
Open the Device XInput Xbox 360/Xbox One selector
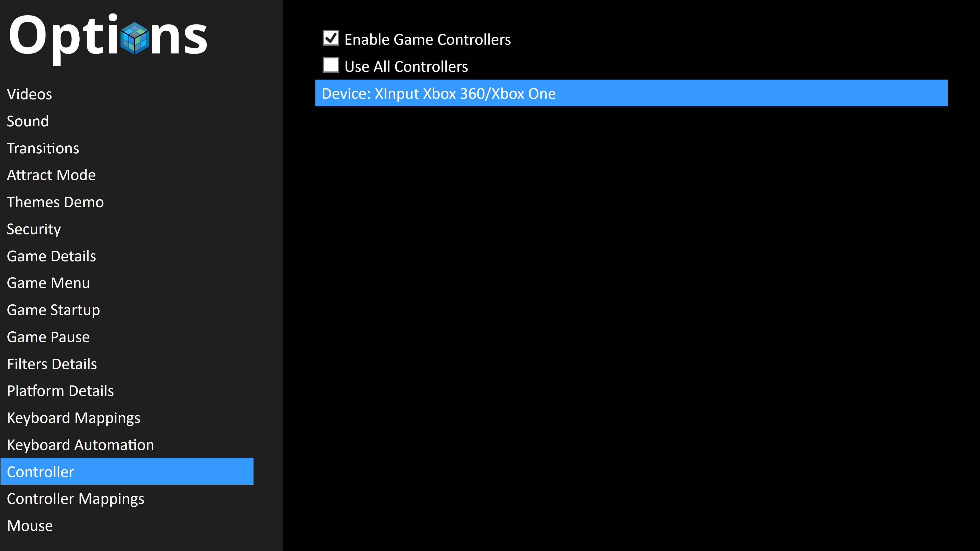pos(631,93)
